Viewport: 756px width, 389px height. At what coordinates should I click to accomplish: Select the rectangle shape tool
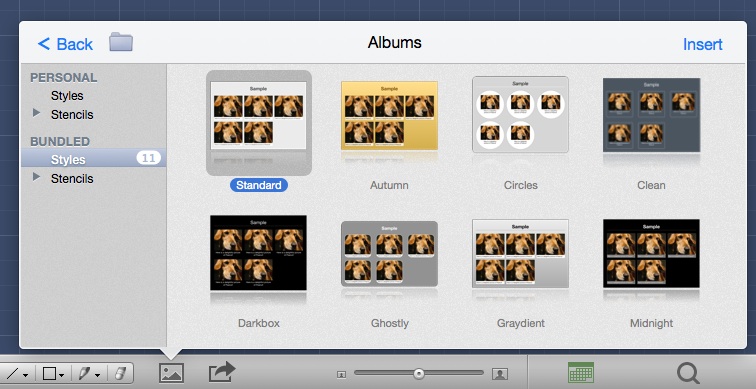[x=50, y=374]
